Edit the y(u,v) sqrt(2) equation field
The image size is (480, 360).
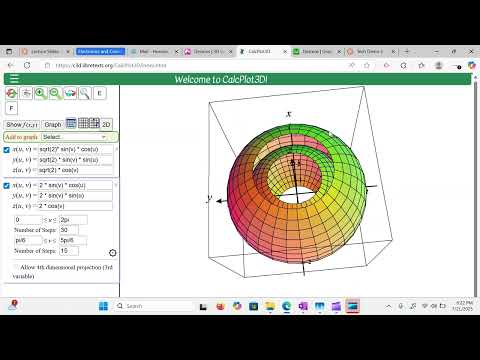click(76, 160)
